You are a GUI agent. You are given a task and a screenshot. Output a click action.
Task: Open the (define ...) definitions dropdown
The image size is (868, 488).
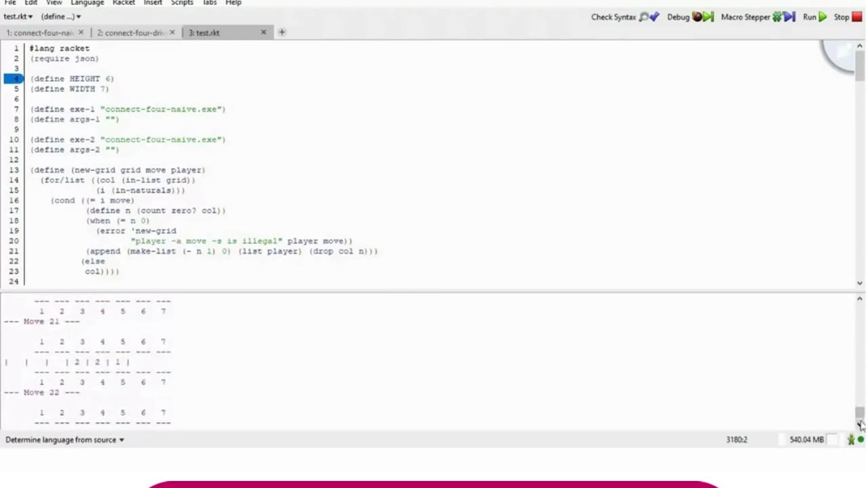(60, 16)
